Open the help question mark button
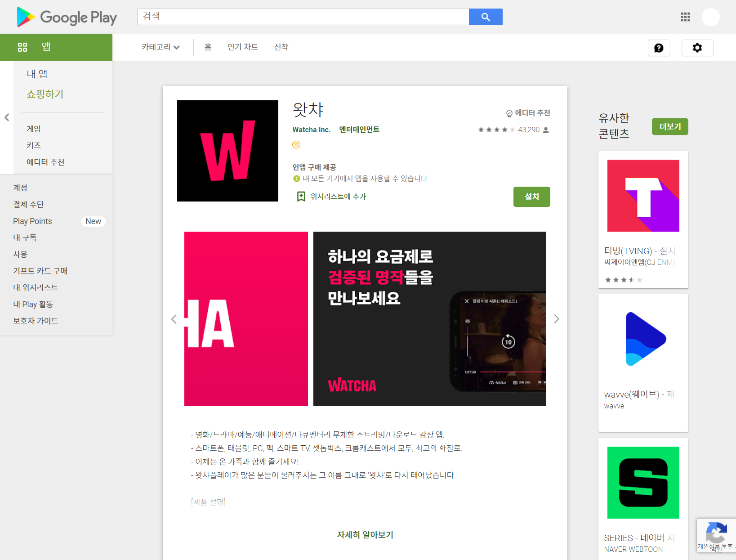This screenshot has width=736, height=560. (659, 48)
